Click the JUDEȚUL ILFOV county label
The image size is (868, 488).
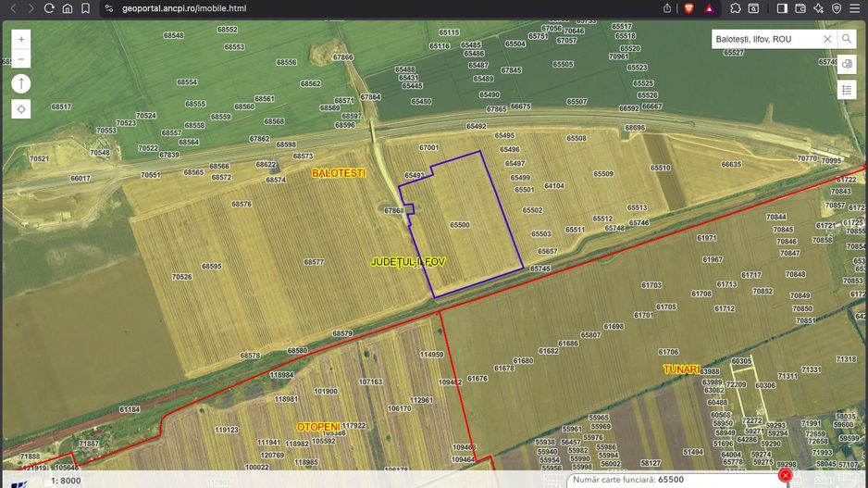tap(407, 262)
